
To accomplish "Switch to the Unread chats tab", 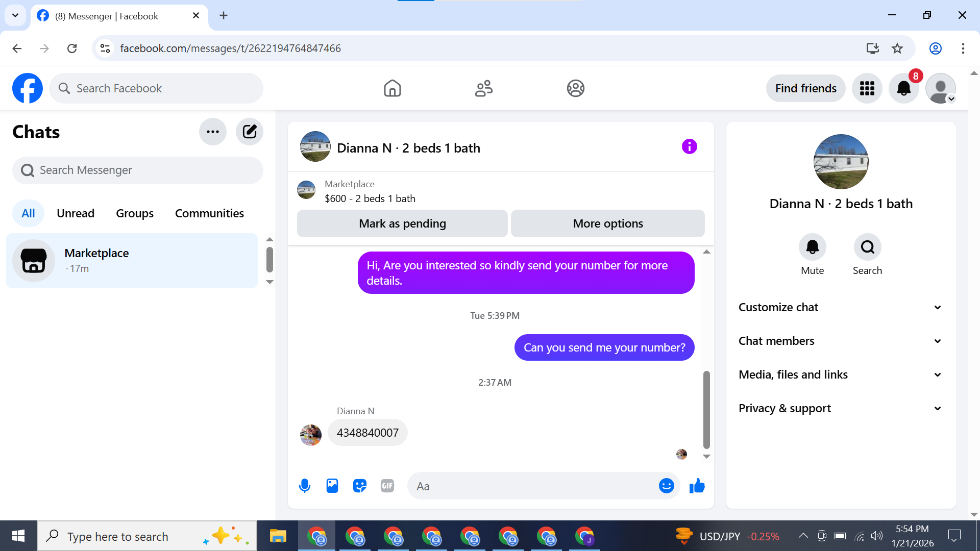I will click(x=76, y=213).
